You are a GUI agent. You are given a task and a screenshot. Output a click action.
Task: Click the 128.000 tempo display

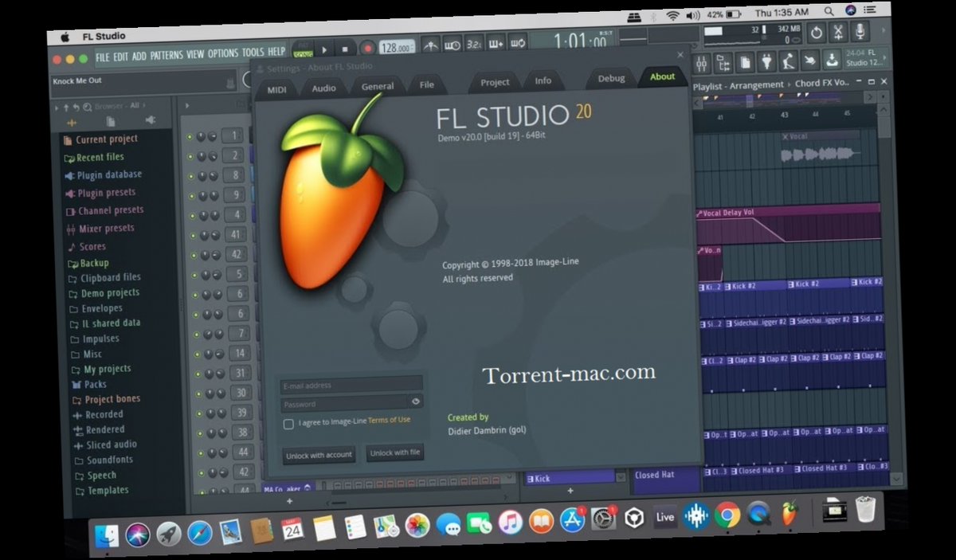398,47
